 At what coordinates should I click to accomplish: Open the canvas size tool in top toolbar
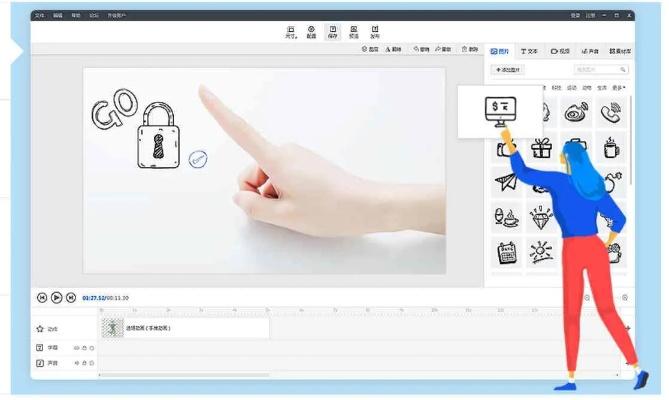coord(291,32)
